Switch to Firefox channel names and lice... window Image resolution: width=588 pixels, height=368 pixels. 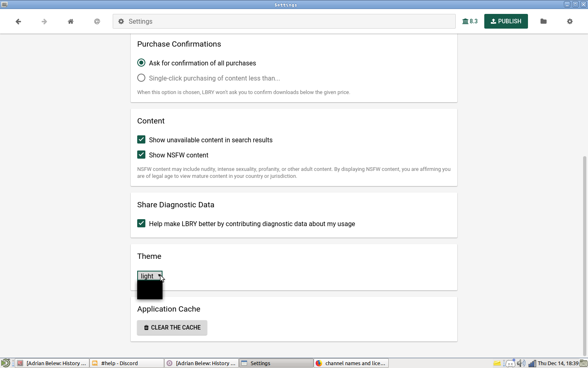(351, 363)
